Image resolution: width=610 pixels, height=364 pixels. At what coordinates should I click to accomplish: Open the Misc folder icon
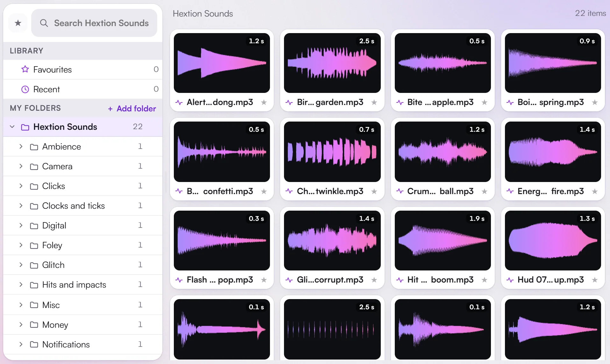pos(34,305)
